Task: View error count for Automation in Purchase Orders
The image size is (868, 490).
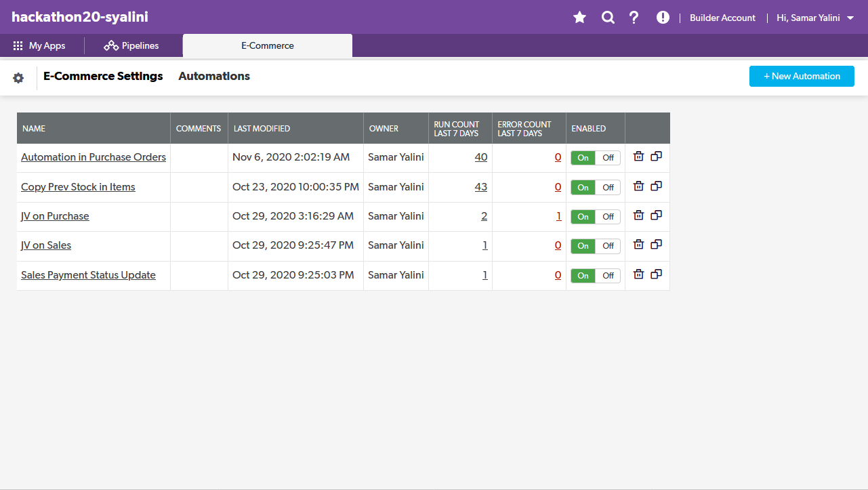Action: (x=558, y=157)
